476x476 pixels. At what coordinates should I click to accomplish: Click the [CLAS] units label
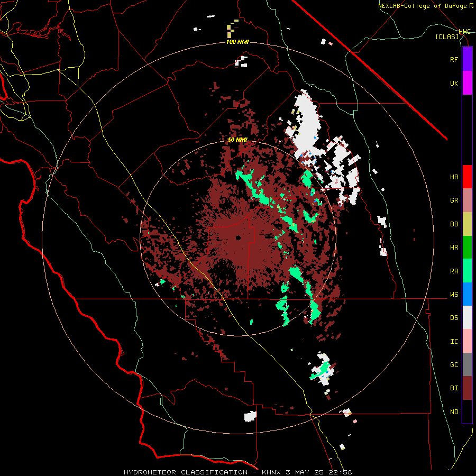coord(447,37)
